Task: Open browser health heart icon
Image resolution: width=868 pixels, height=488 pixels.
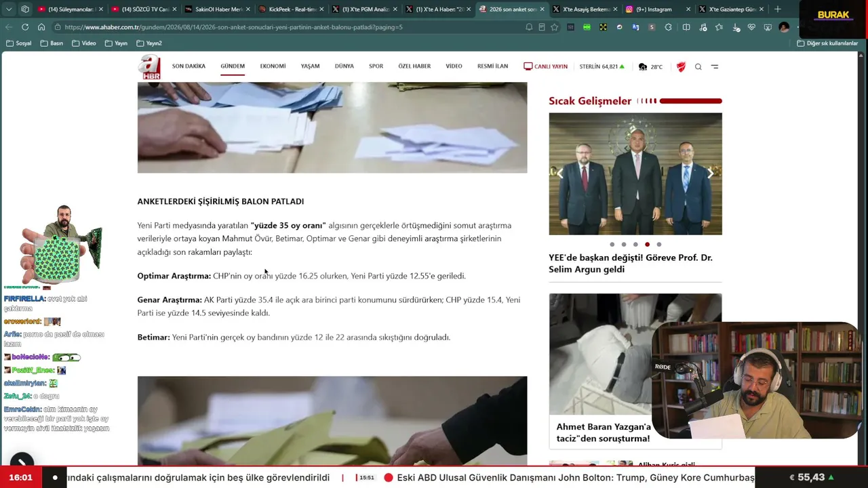Action: [x=751, y=27]
